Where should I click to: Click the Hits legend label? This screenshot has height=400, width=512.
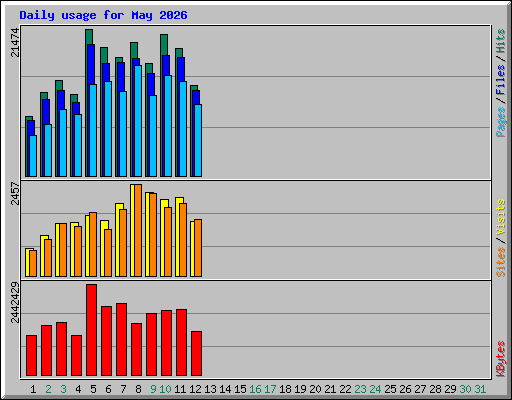coord(500,41)
